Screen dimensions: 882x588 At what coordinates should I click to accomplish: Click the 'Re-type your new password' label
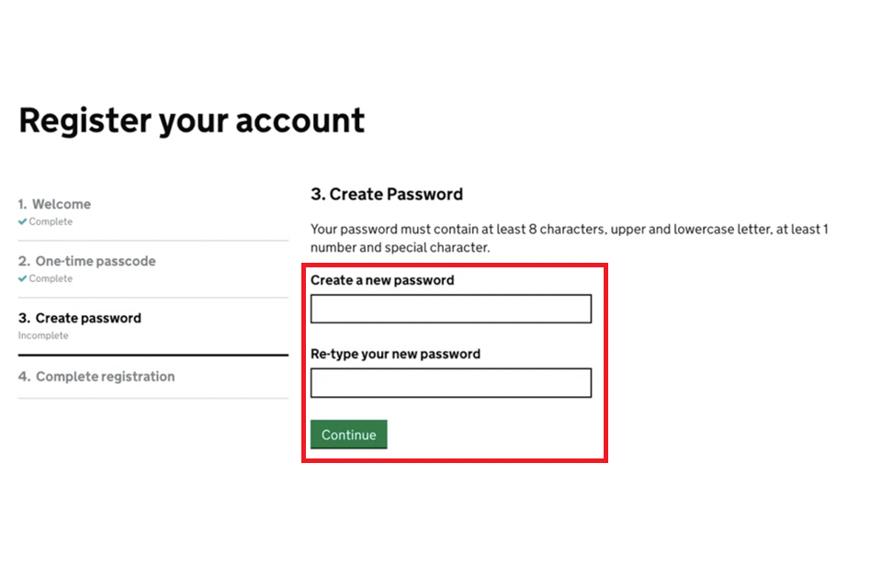(395, 354)
